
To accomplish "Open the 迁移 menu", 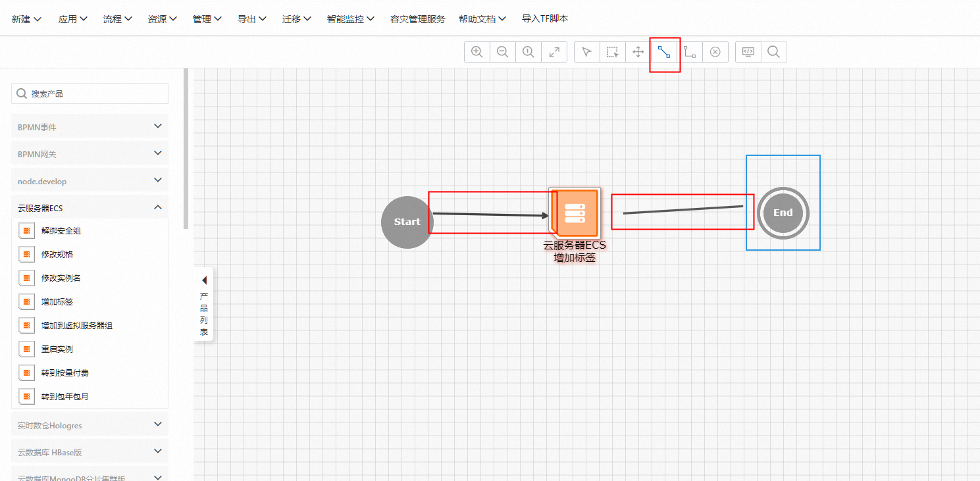I will coord(297,19).
